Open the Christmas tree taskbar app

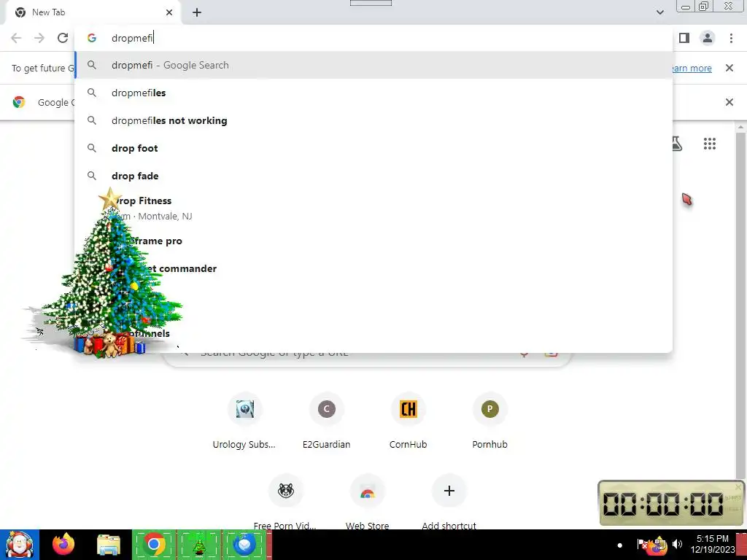tap(199, 545)
